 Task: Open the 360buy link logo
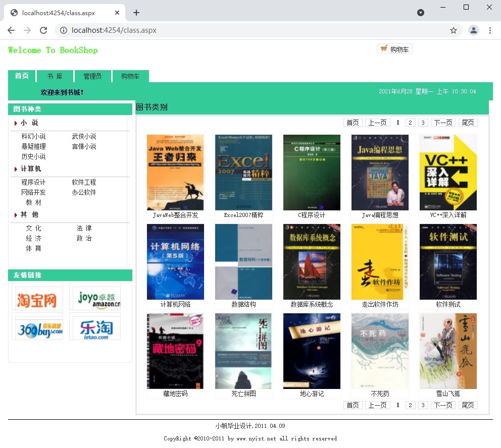pos(37,326)
